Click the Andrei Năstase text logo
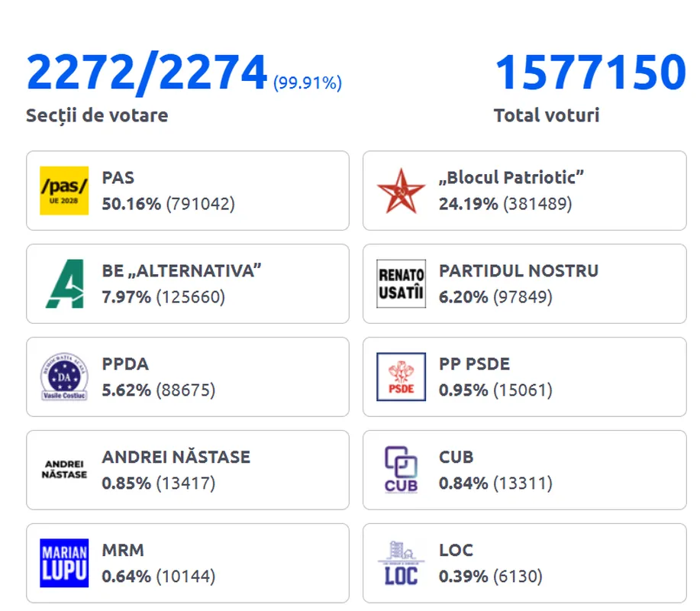Viewport: 700px width, 611px height. point(64,470)
